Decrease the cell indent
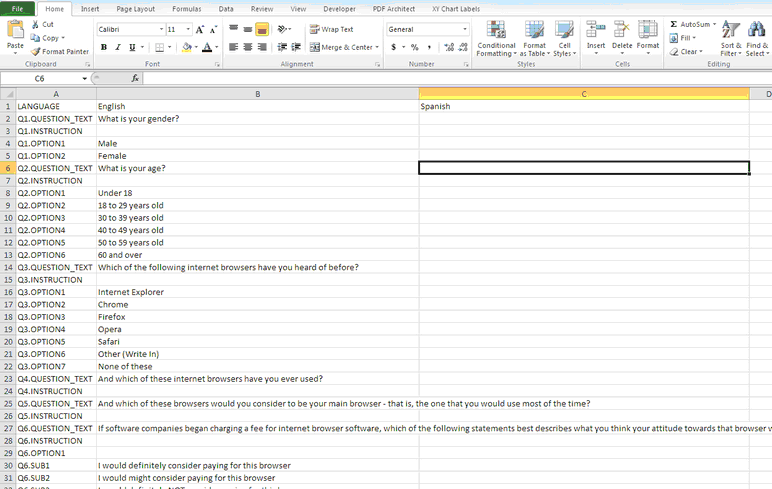This screenshot has width=772, height=489. click(x=282, y=47)
